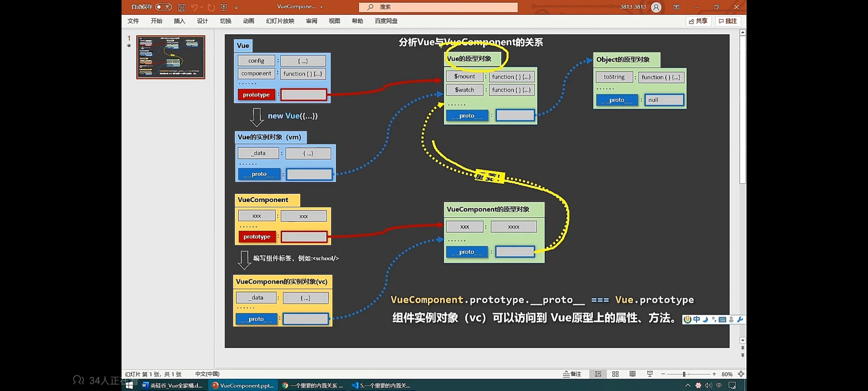The width and height of the screenshot is (868, 391).
Task: Open Reading View from status bar
Action: (x=632, y=374)
